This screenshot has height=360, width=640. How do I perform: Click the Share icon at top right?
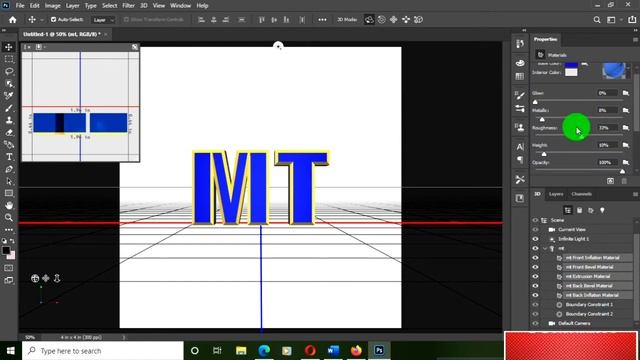pos(632,20)
